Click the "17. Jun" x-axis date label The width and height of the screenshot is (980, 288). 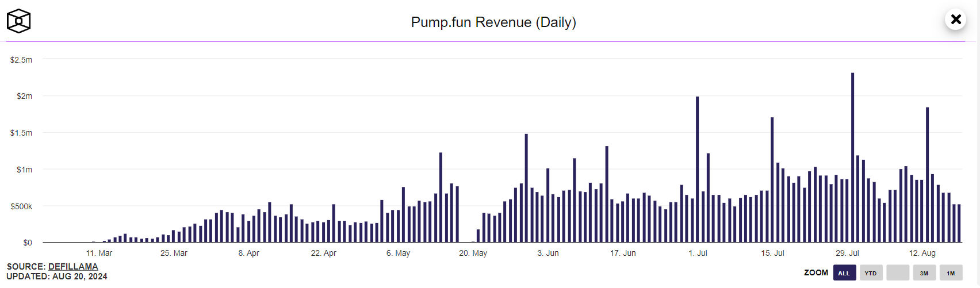(x=623, y=253)
